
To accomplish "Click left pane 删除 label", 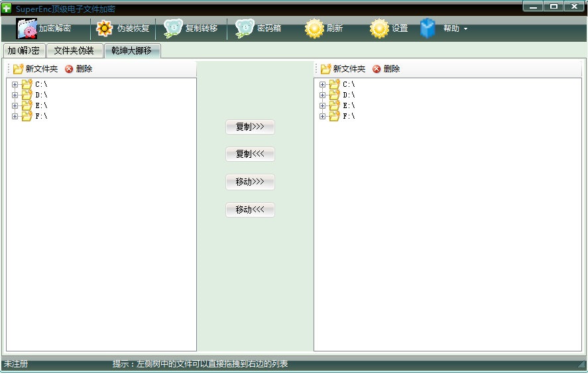I will tap(84, 69).
